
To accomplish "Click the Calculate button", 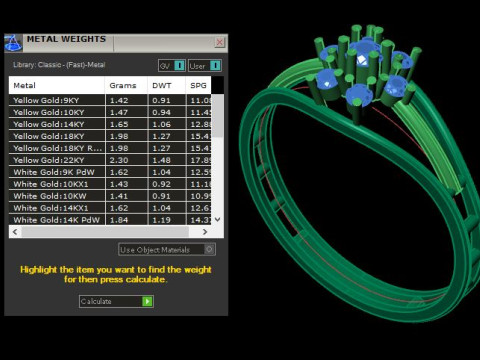I will (116, 301).
